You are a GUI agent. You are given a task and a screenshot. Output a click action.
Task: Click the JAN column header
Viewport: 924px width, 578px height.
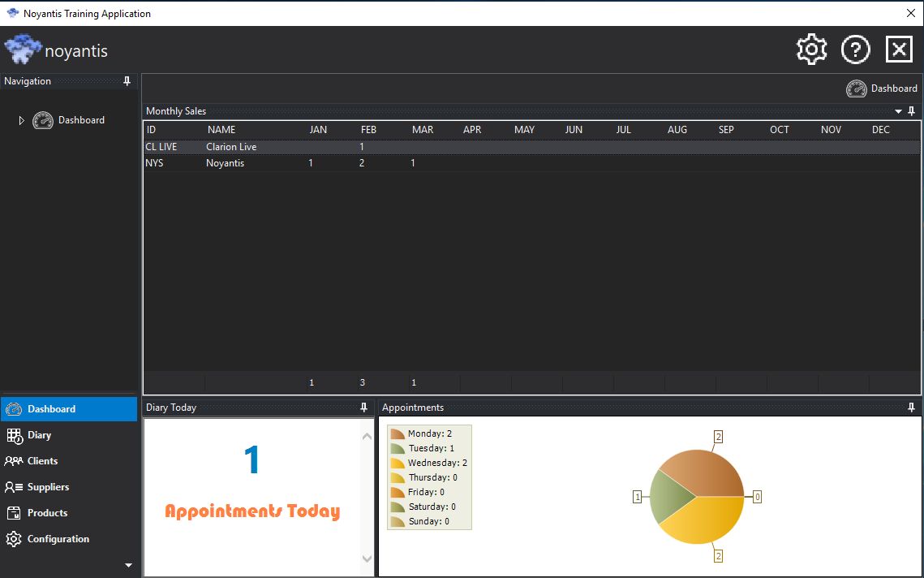(x=318, y=130)
